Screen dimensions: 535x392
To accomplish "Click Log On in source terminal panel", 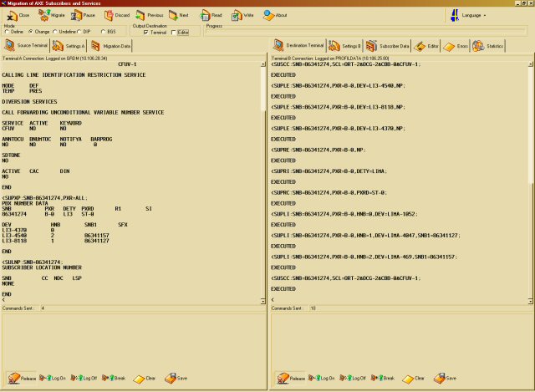I will coord(54,378).
